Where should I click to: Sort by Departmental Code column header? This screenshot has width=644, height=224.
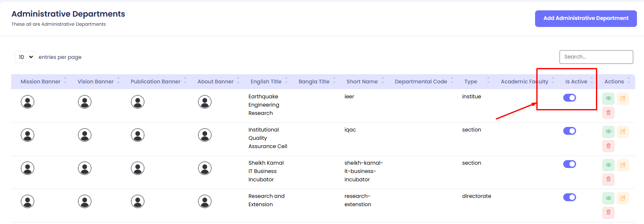[421, 82]
